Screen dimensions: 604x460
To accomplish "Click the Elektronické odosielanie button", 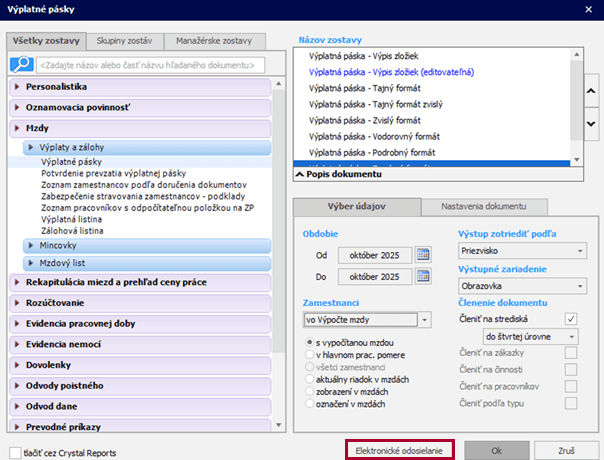I will [x=399, y=449].
